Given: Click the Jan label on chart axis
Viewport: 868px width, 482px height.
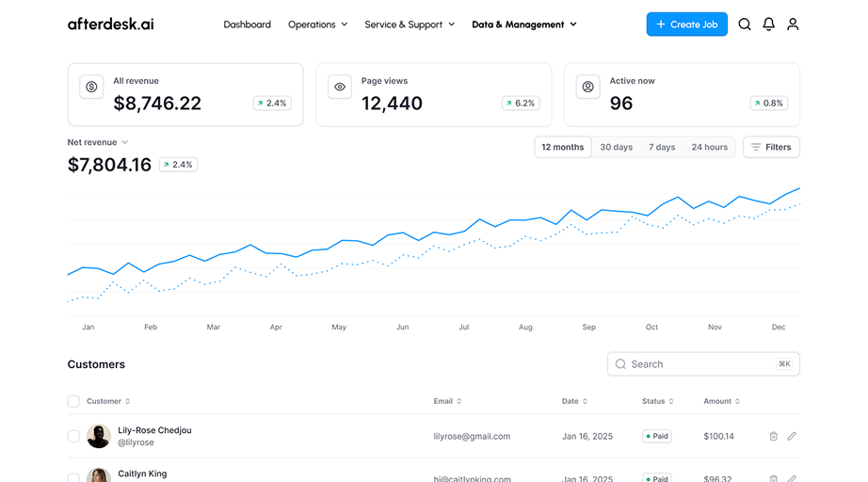Looking at the screenshot, I should [88, 327].
